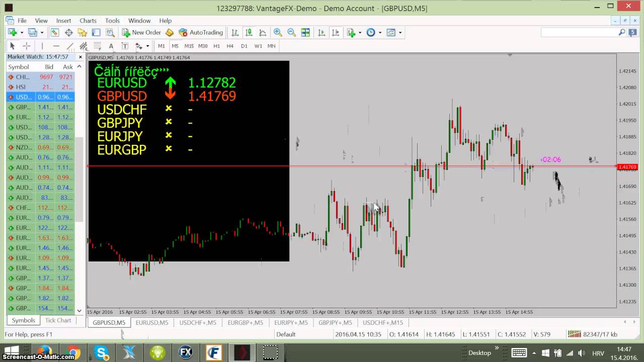This screenshot has width=644, height=362.
Task: Click the connection status 82347/17 kb
Action: point(593,334)
